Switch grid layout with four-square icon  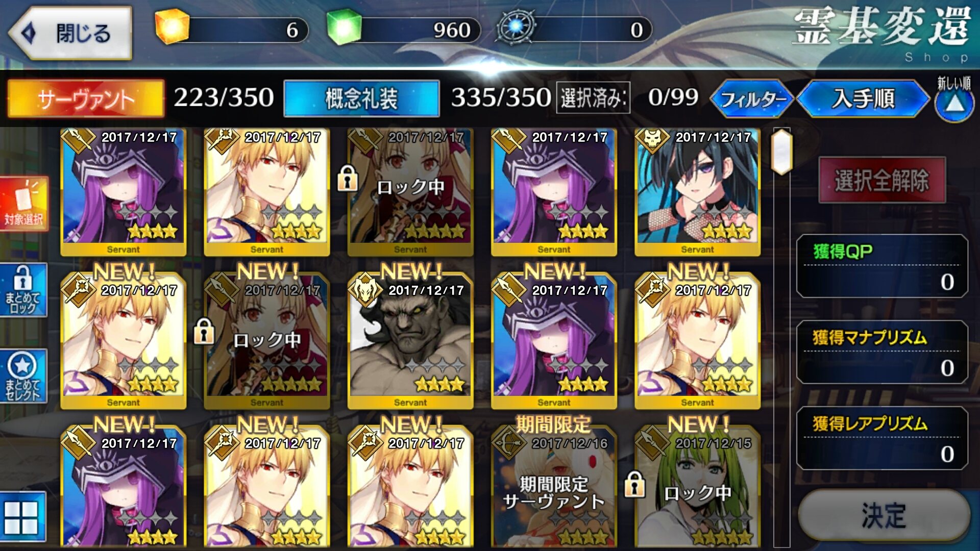22,517
